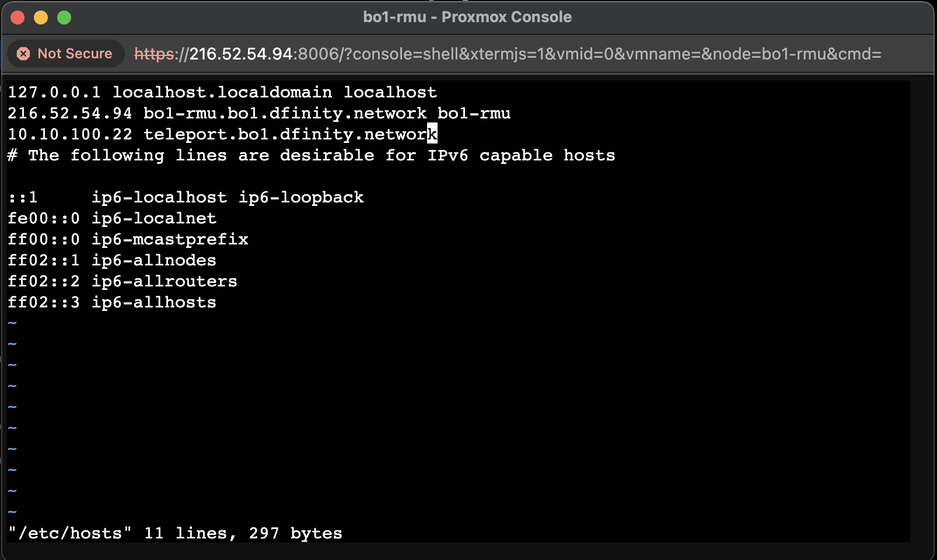
Task: Click the red close window button
Action: pyautogui.click(x=18, y=17)
